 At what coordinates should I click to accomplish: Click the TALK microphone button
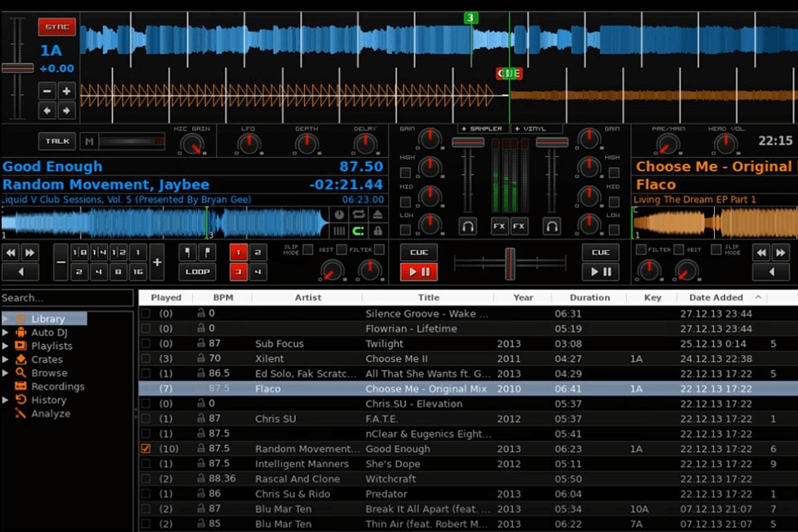[x=57, y=141]
